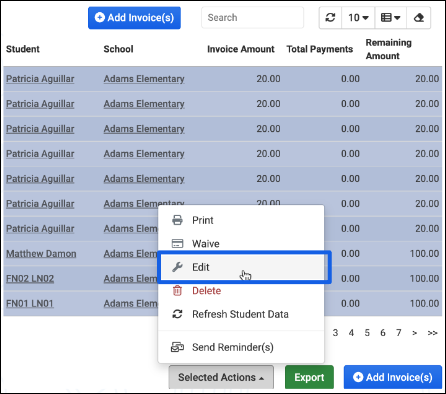Click the top Add Invoice(s) button
The image size is (446, 394).
(134, 18)
